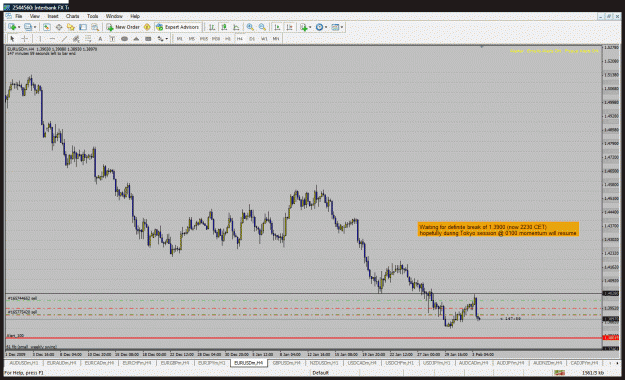Expand the Profiles dropdown arrow
Screen dimensions: 625x380
35,28
